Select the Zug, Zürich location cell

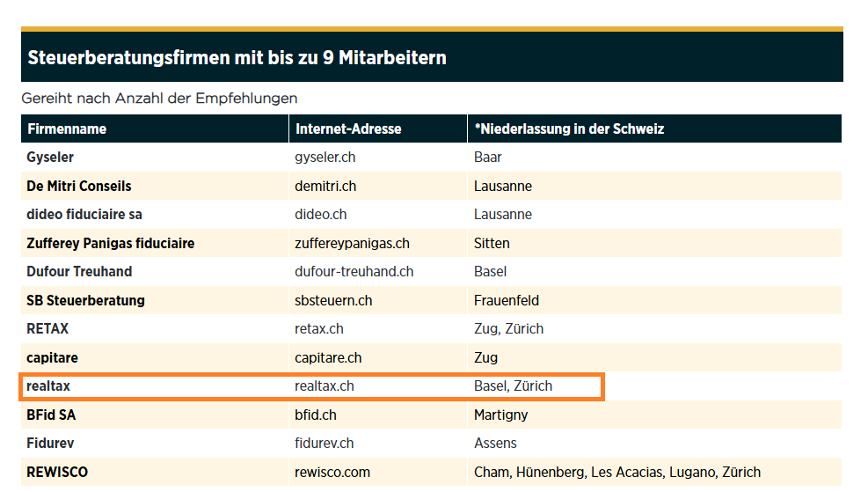click(508, 328)
